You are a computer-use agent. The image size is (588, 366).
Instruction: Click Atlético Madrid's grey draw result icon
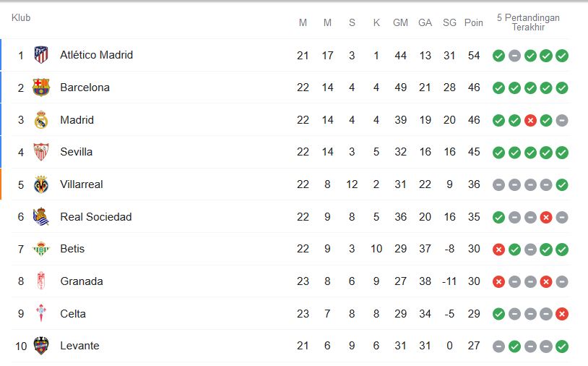514,56
